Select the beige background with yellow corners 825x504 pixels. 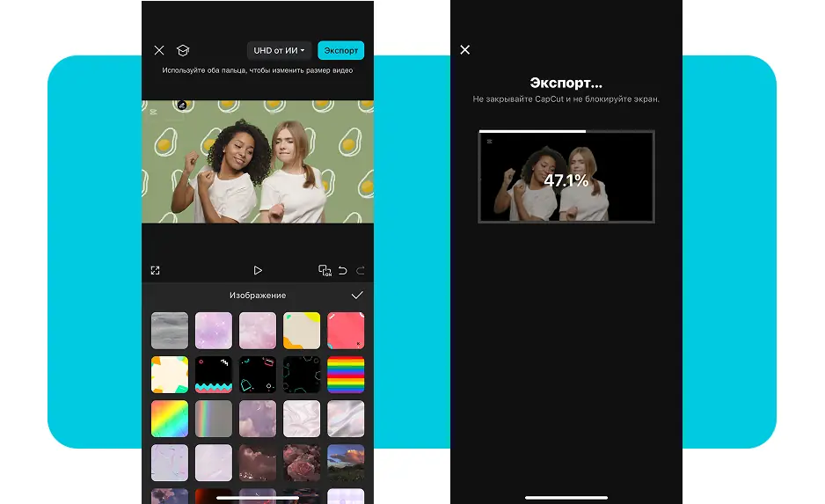point(302,331)
